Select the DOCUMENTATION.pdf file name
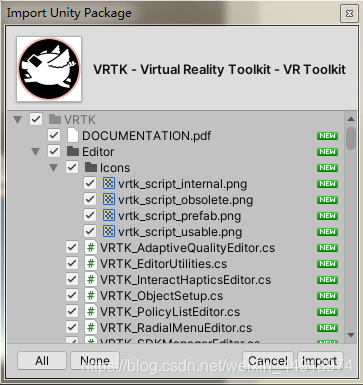Screen dimensions: 363x385 click(x=147, y=136)
